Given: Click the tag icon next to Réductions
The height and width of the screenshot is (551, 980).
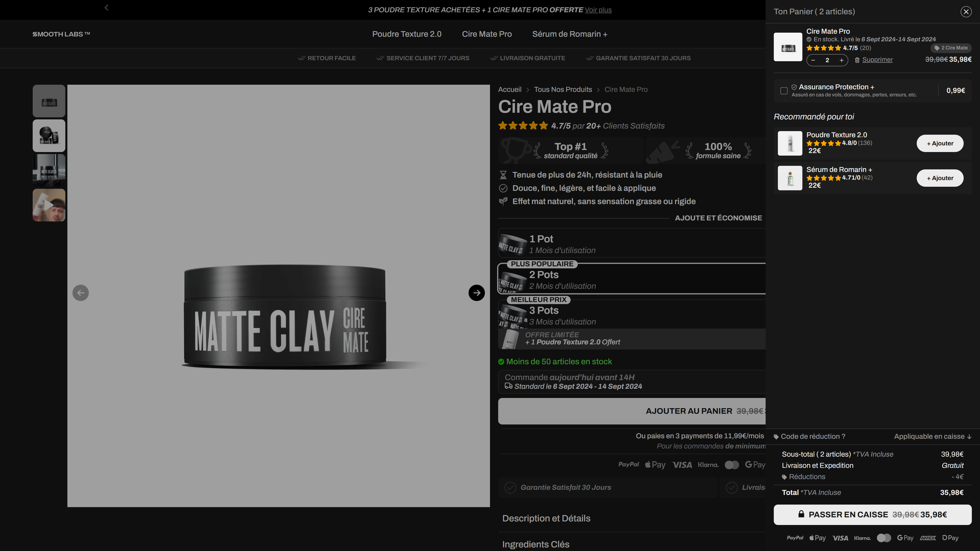Looking at the screenshot, I should (x=784, y=477).
